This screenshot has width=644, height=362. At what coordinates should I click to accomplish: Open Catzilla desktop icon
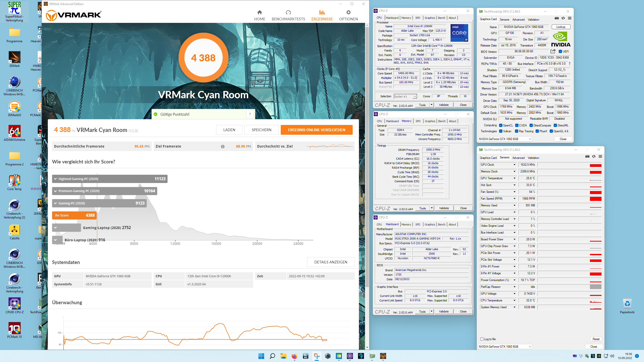[14, 232]
